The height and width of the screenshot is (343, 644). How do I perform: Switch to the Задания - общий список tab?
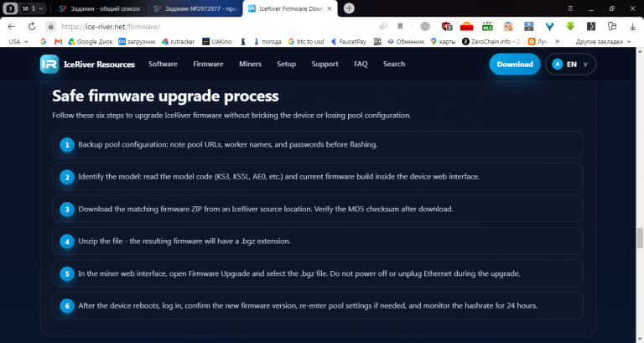pos(100,8)
